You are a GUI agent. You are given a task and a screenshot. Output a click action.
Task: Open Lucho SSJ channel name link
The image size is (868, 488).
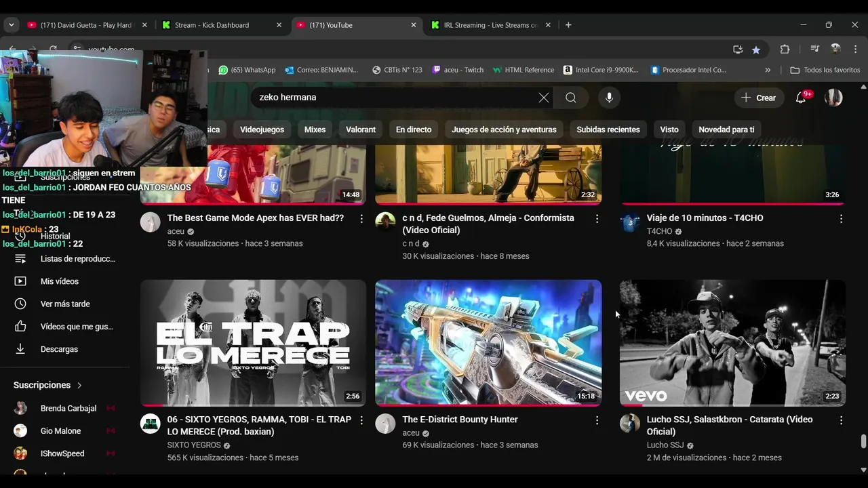coord(665,445)
